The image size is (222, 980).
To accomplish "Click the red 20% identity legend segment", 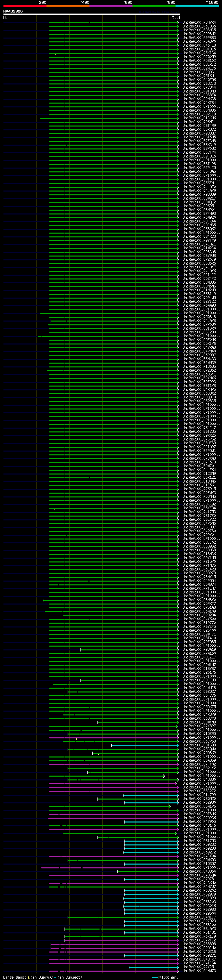I will (25, 6).
